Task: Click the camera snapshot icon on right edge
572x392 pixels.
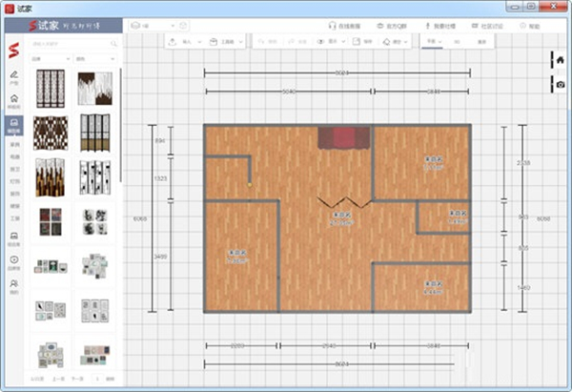Action: (561, 85)
